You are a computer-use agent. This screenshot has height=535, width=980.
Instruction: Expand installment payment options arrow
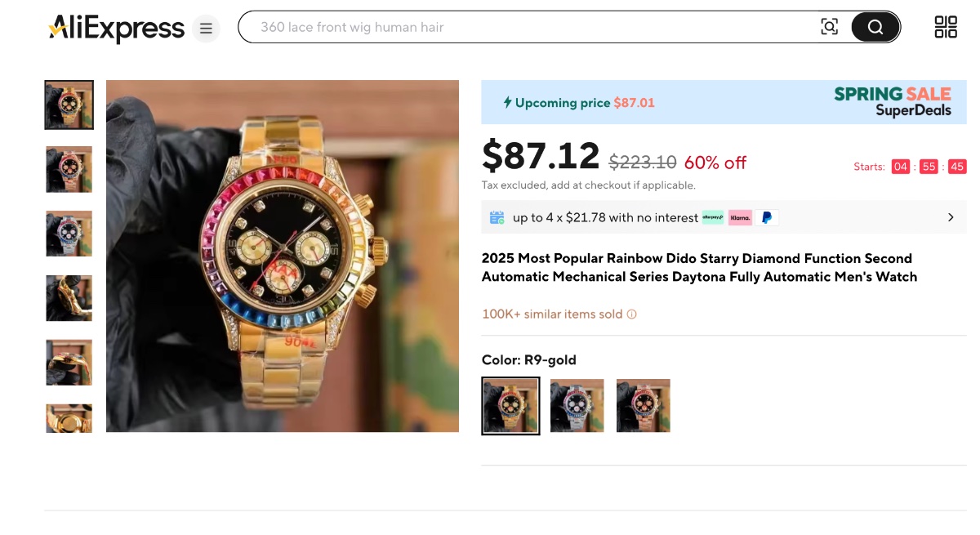tap(951, 217)
